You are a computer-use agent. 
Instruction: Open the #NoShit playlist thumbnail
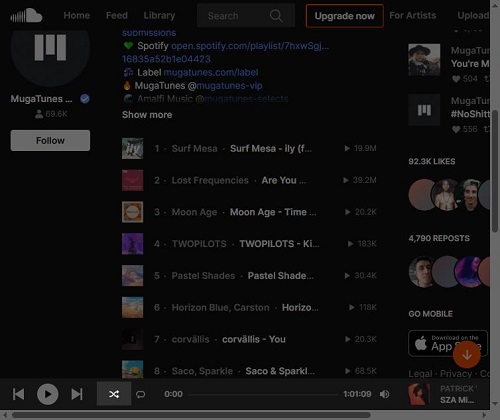(424, 110)
